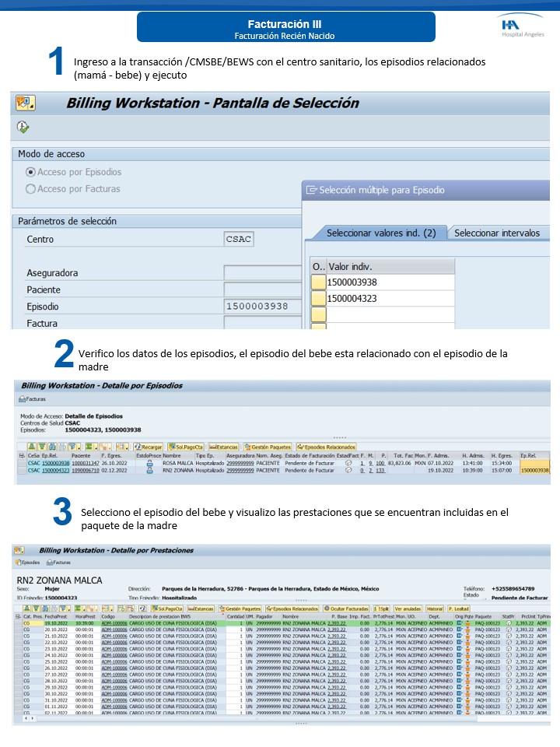Click the Execute clock icon
This screenshot has width=560, height=747.
click(23, 128)
